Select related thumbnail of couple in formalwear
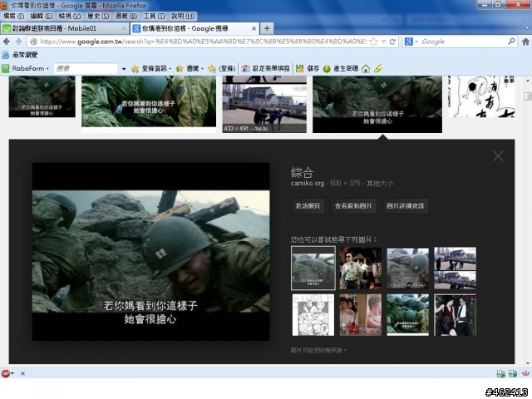 [x=455, y=315]
